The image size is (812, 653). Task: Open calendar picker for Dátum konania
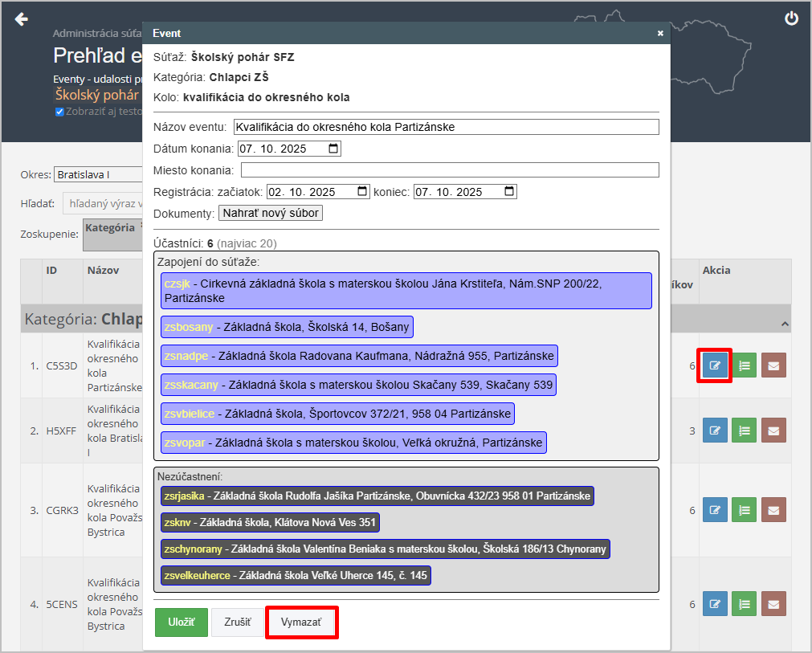coord(334,149)
